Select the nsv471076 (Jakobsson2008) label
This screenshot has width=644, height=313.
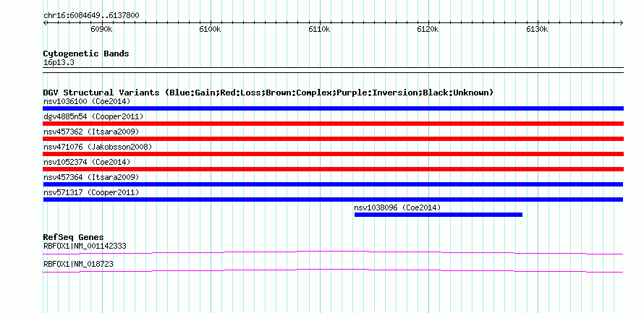tap(98, 147)
